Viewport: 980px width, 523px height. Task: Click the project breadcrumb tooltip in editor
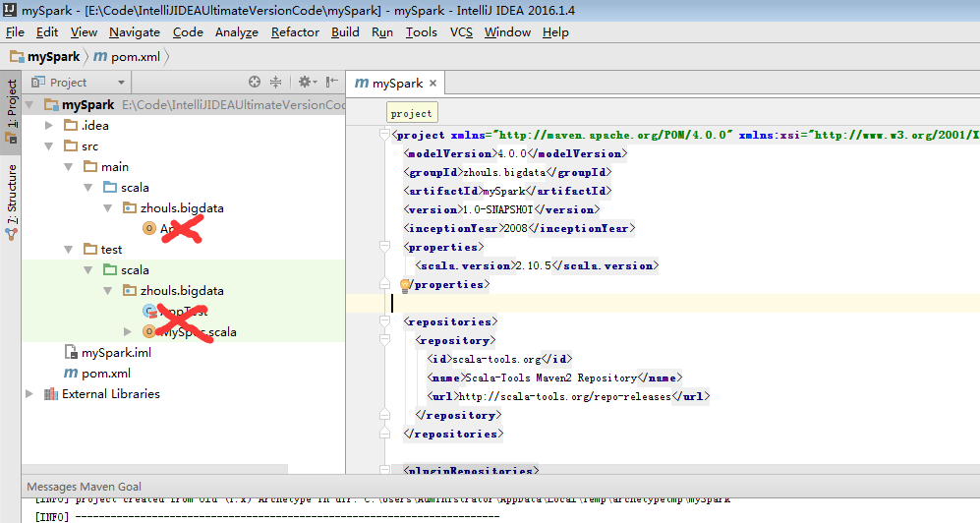[412, 113]
